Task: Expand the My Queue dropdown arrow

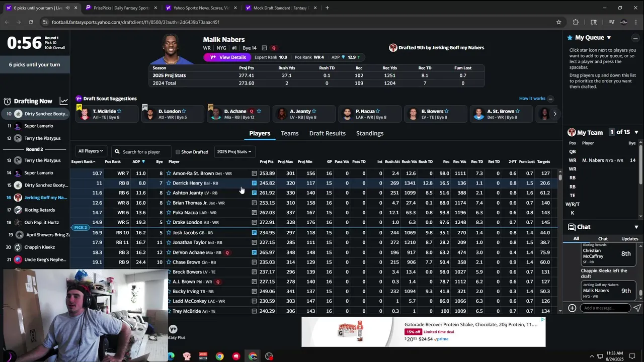Action: coord(609,38)
